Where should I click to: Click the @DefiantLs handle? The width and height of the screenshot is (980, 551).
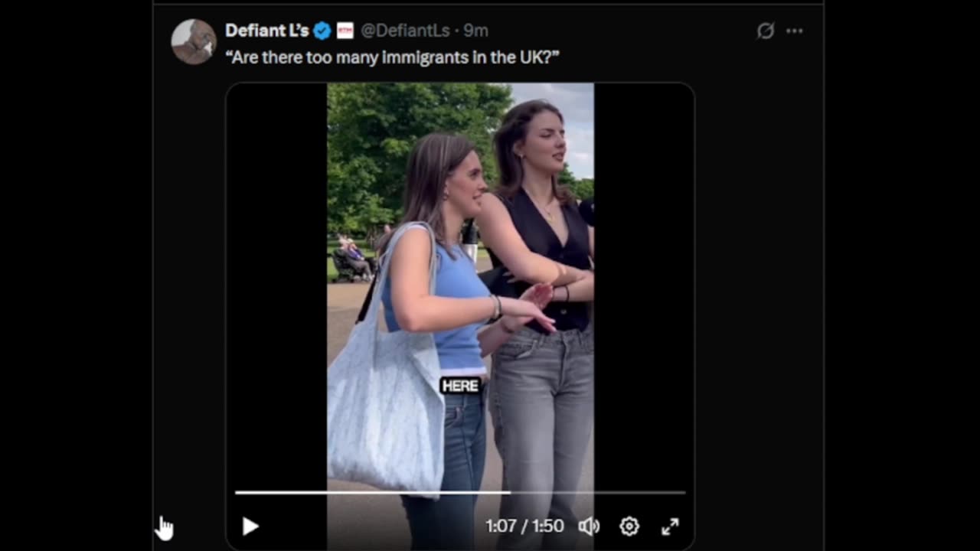405,31
